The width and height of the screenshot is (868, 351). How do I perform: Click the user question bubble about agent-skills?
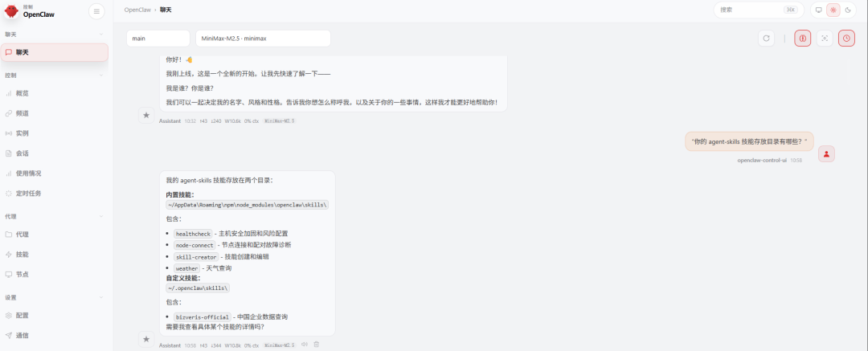pyautogui.click(x=750, y=141)
